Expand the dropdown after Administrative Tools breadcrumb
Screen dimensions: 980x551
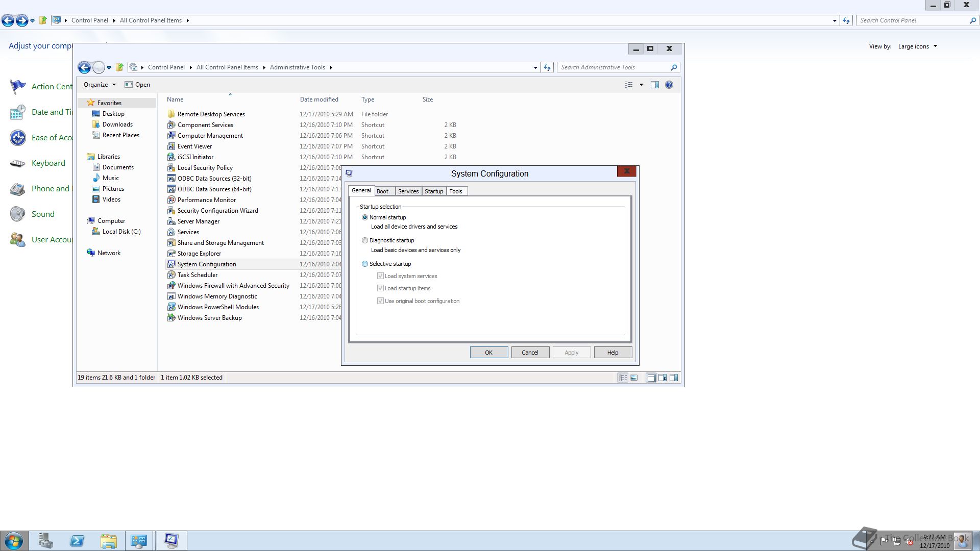pyautogui.click(x=331, y=67)
